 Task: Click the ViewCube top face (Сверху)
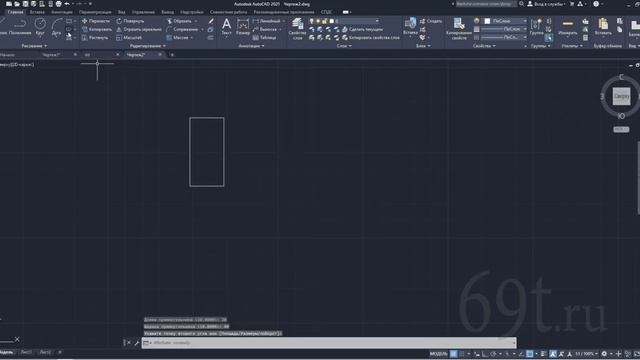pyautogui.click(x=621, y=96)
